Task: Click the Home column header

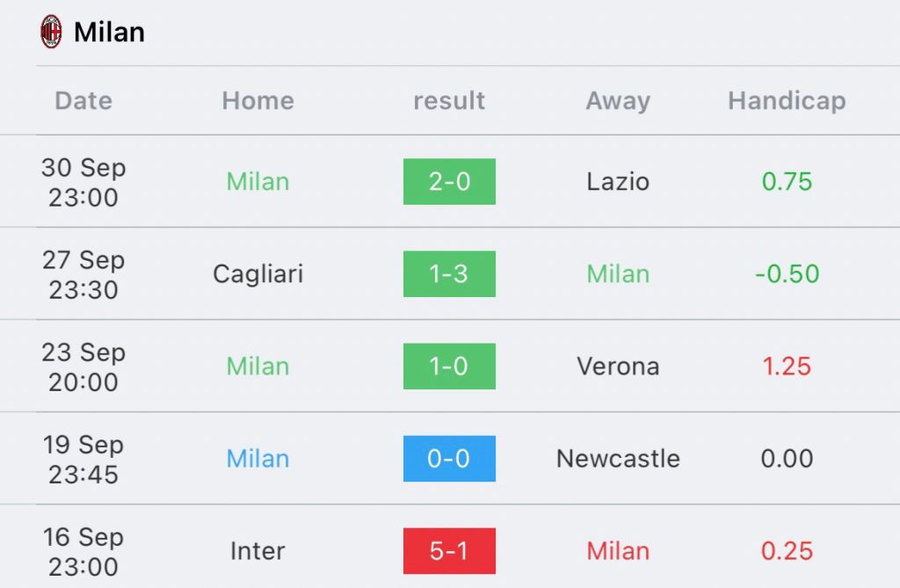Action: pos(258,101)
